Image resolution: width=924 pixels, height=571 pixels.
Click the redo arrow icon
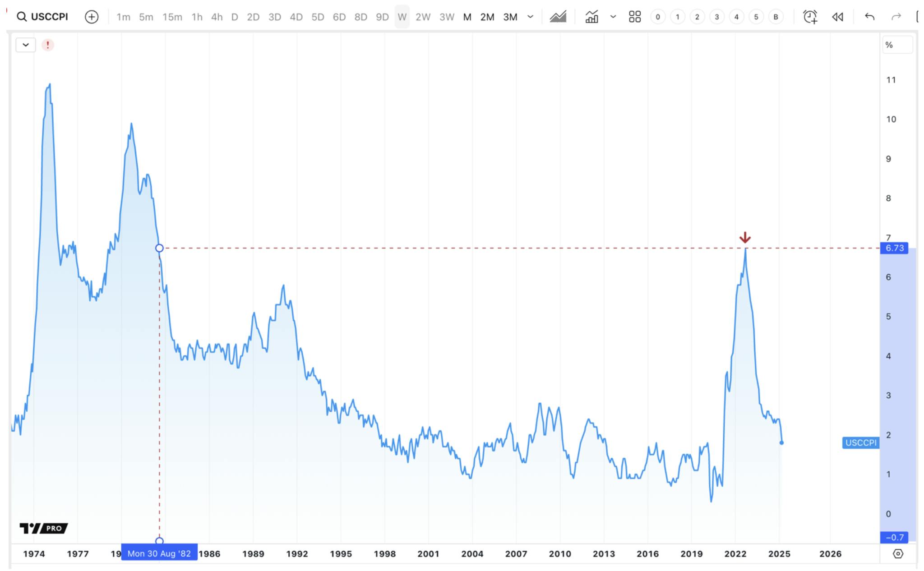coord(896,17)
